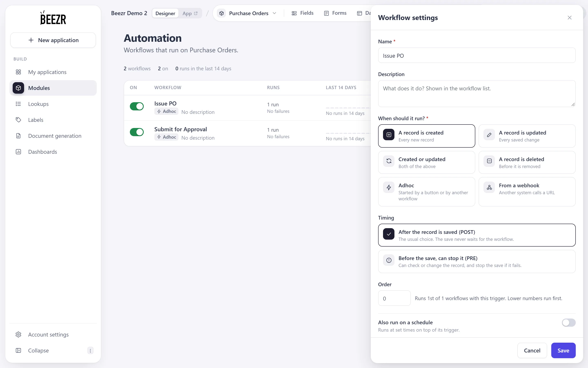The width and height of the screenshot is (588, 368).
Task: Choose Before the save (PRE) timing
Action: tap(477, 261)
